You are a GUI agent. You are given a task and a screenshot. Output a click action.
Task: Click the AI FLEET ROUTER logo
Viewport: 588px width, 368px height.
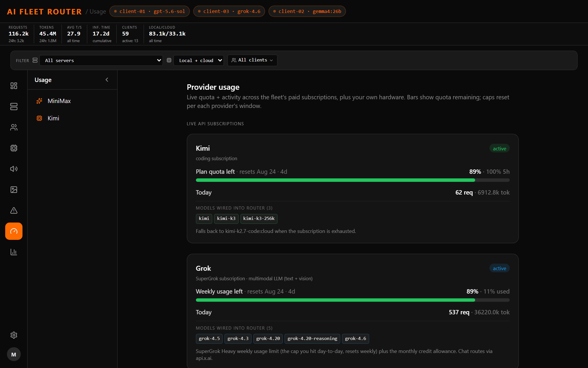click(x=44, y=12)
